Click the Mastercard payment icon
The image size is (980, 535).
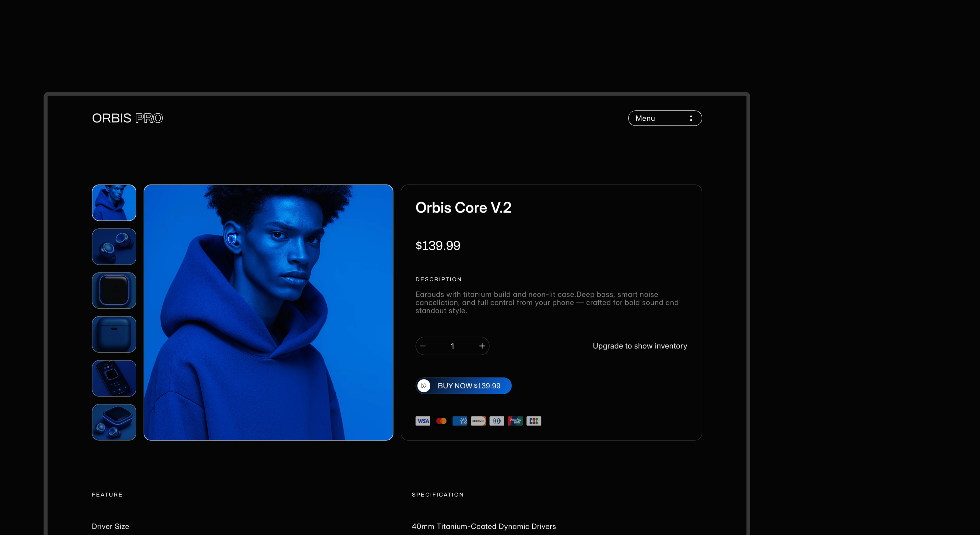pyautogui.click(x=441, y=421)
